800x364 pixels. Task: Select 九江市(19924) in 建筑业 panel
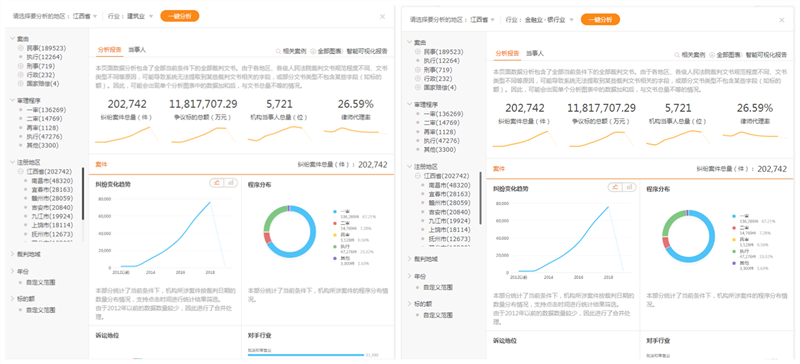(x=52, y=216)
